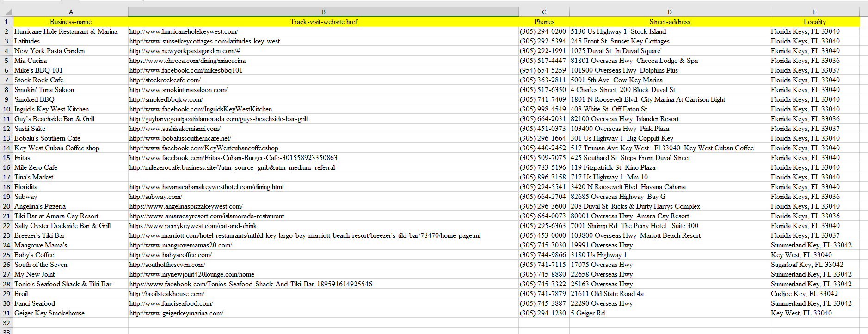Image resolution: width=868 pixels, height=334 pixels.
Task: Click the smokedbbqkw.com URL cell
Action: click(323, 99)
